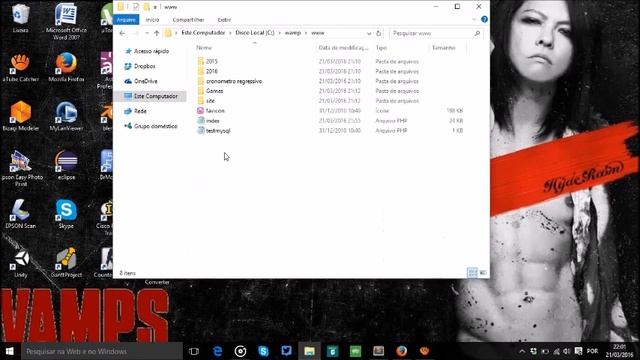Viewport: 640px width, 360px height.
Task: Select the favicon icon file
Action: [x=215, y=111]
